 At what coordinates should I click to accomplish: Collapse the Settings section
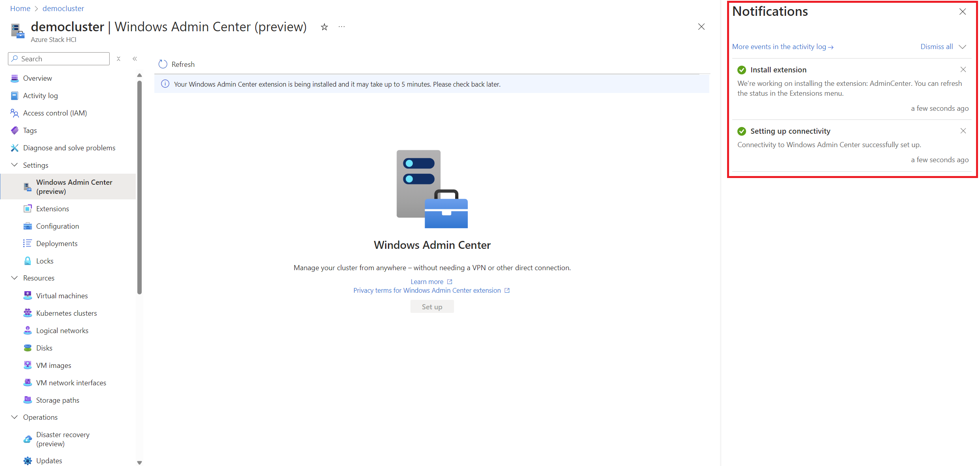(15, 165)
